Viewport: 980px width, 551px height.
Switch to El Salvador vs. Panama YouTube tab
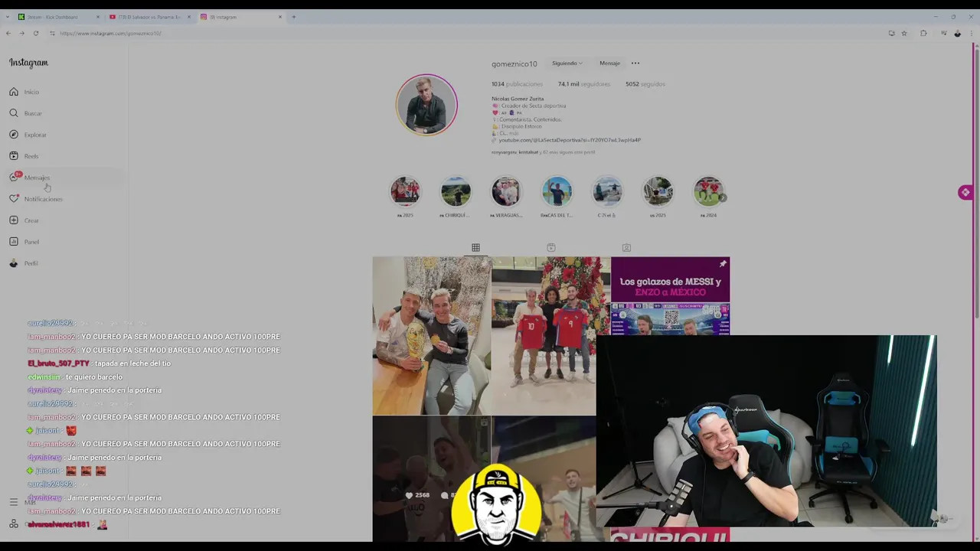point(150,17)
